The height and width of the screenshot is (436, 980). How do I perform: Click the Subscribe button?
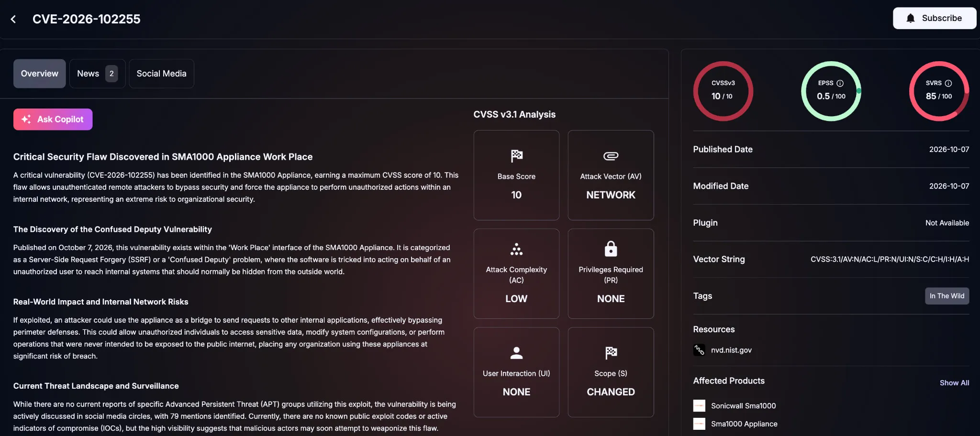point(935,18)
